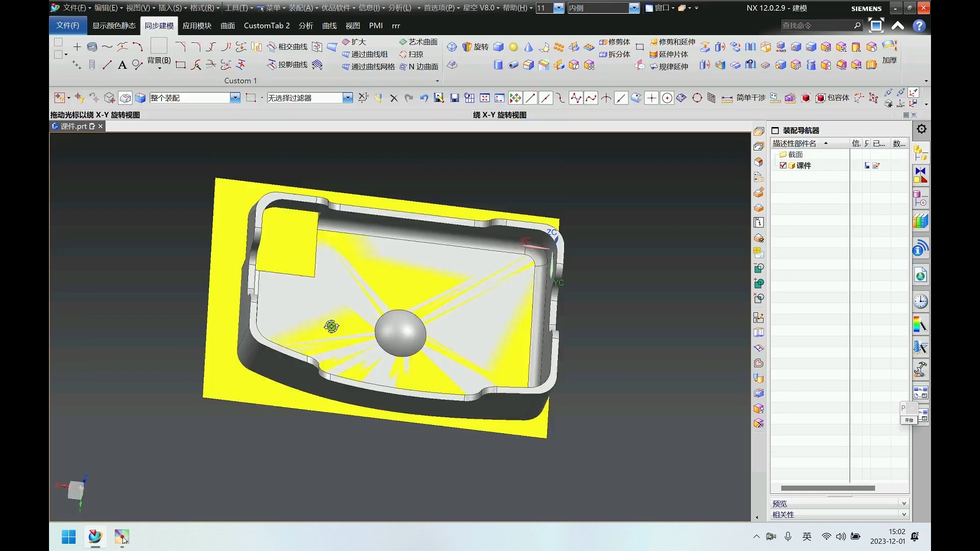Open the 整个装配 selection scope dropdown
Screen dimensions: 980x551
(235, 98)
